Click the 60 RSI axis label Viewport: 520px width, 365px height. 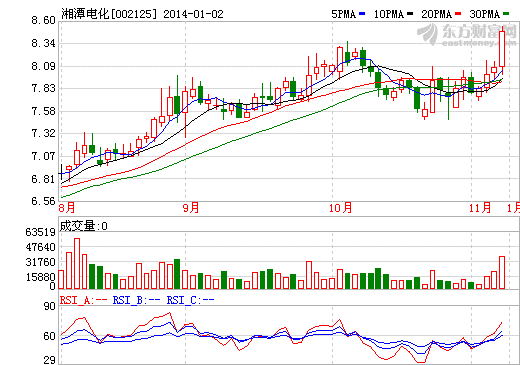tap(50, 336)
